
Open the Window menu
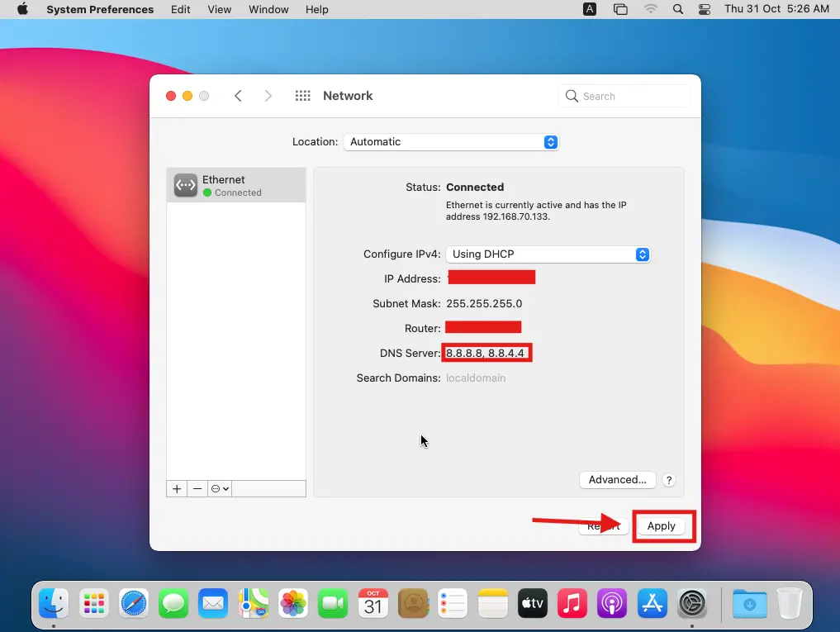click(x=268, y=9)
